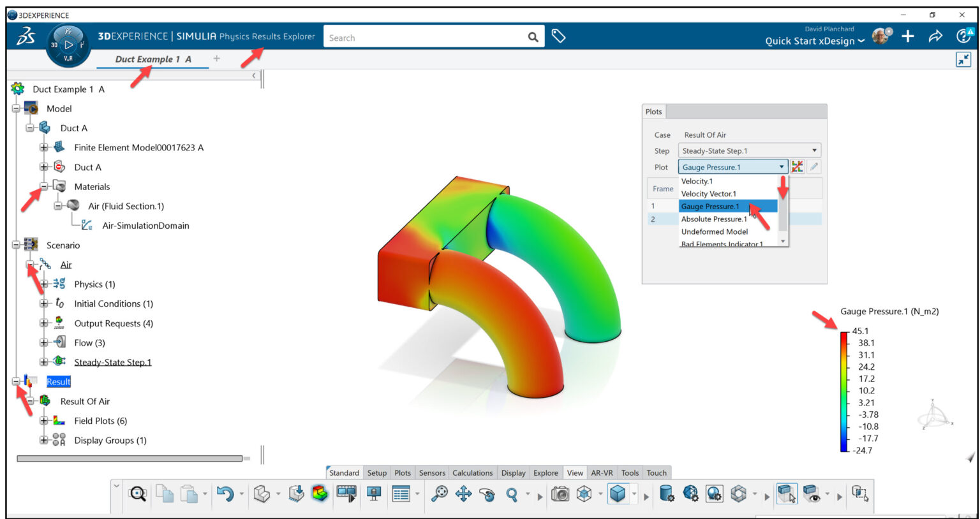Switch to the Display tab
Screen dimensions: 980x519
(514, 473)
